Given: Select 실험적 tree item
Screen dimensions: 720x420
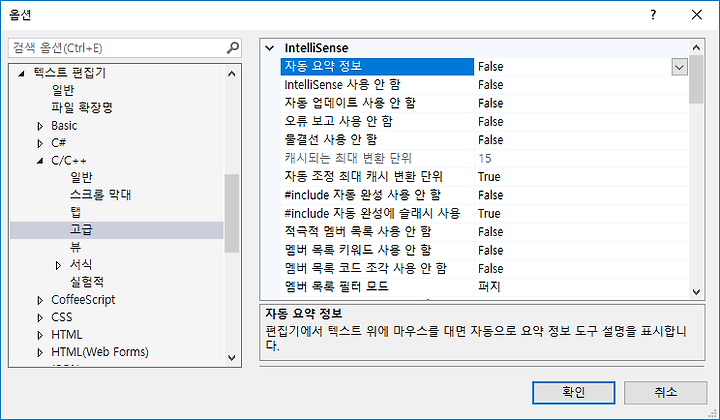Looking at the screenshot, I should pos(87,281).
